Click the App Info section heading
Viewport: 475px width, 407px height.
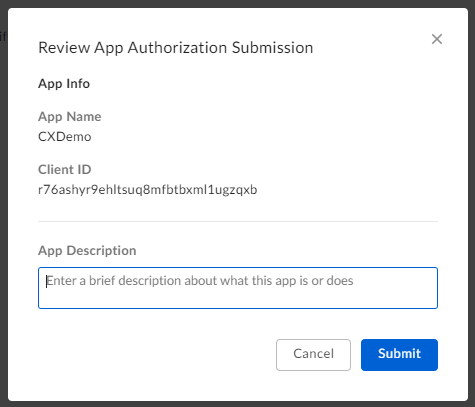pos(64,84)
